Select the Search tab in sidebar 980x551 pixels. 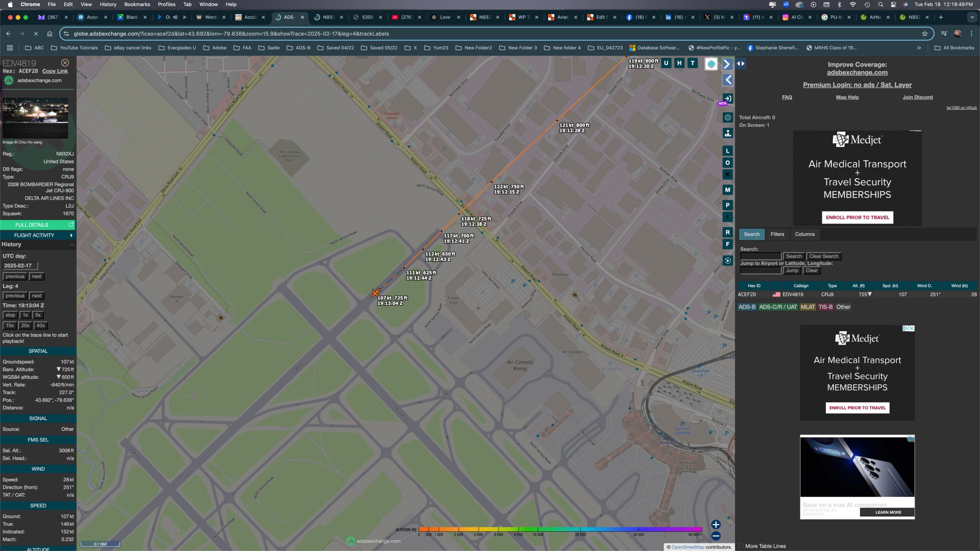tap(752, 234)
